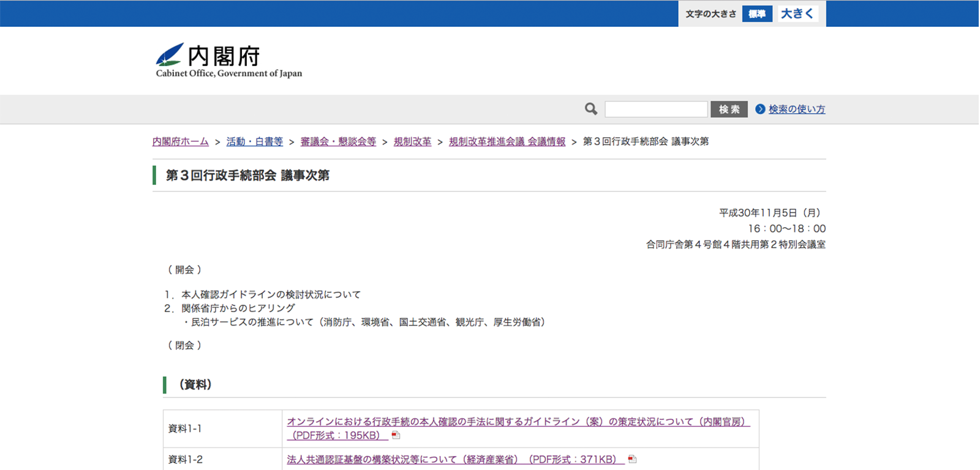Viewport: 980px width, 470px height.
Task: Click the （資料） section heading
Action: [195, 384]
